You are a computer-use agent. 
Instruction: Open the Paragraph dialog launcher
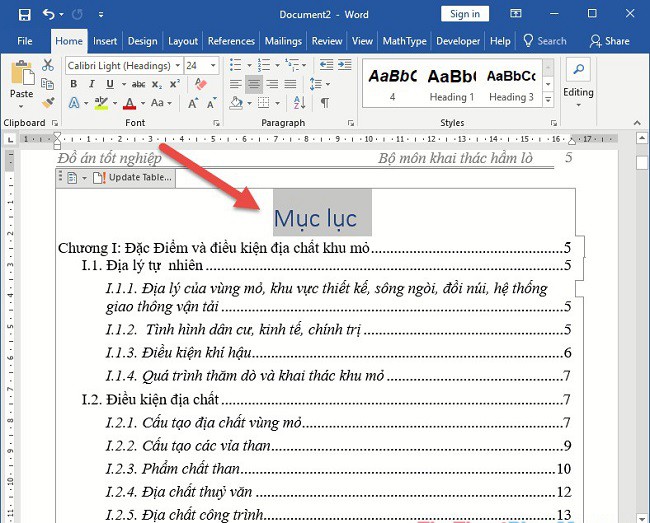point(351,123)
